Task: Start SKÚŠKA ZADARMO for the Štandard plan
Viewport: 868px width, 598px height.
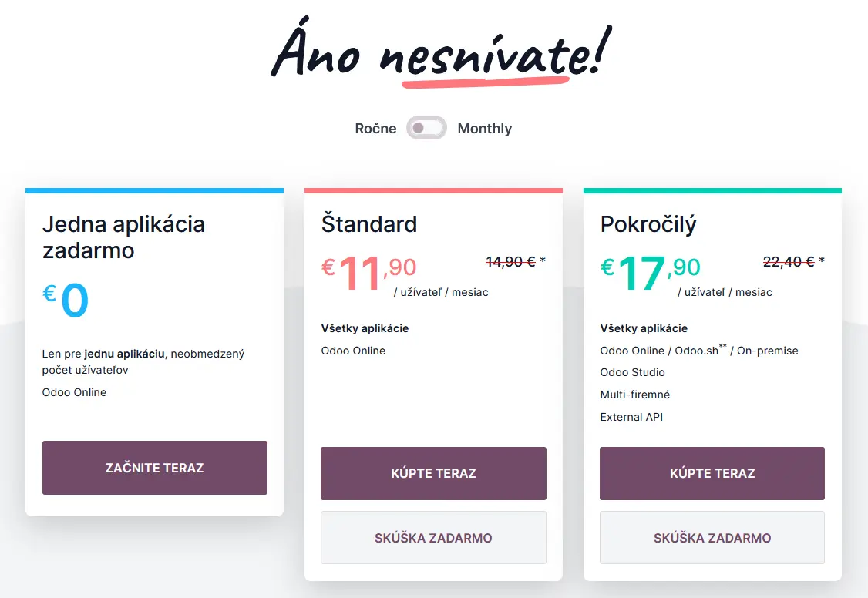Action: tap(433, 538)
